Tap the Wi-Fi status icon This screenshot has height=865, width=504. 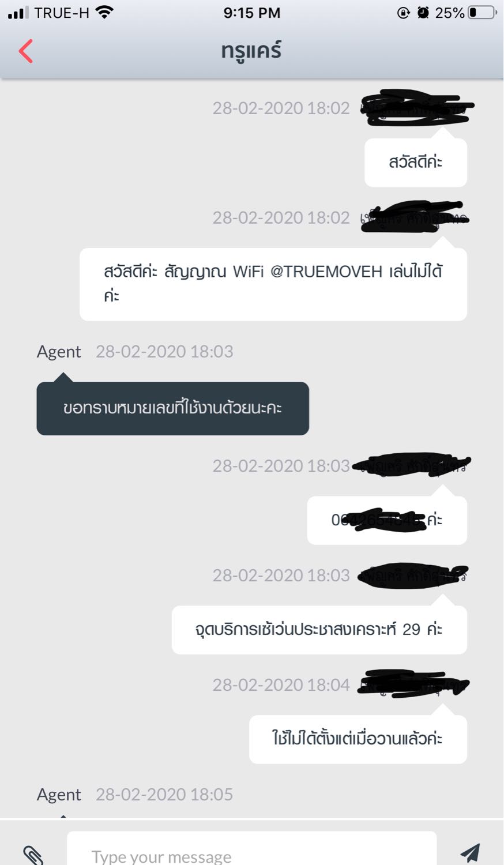coord(104,12)
